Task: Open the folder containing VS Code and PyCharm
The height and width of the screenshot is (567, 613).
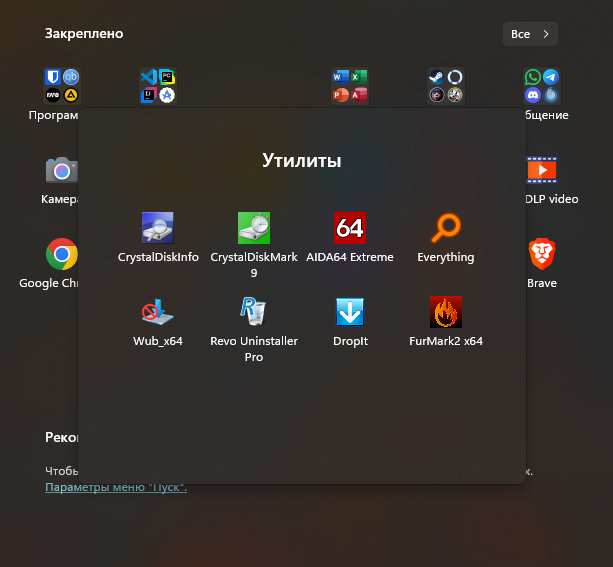Action: pos(158,86)
